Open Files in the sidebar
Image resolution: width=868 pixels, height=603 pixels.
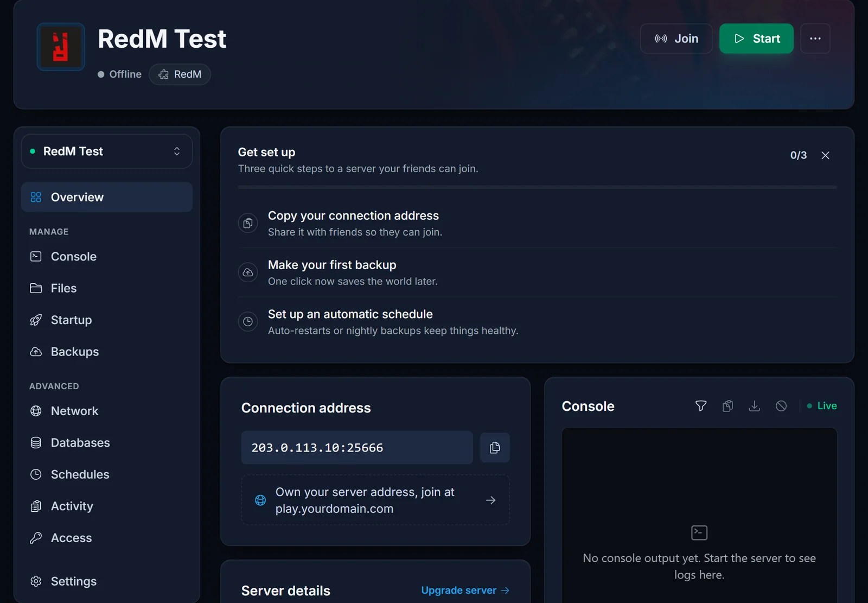click(107, 288)
